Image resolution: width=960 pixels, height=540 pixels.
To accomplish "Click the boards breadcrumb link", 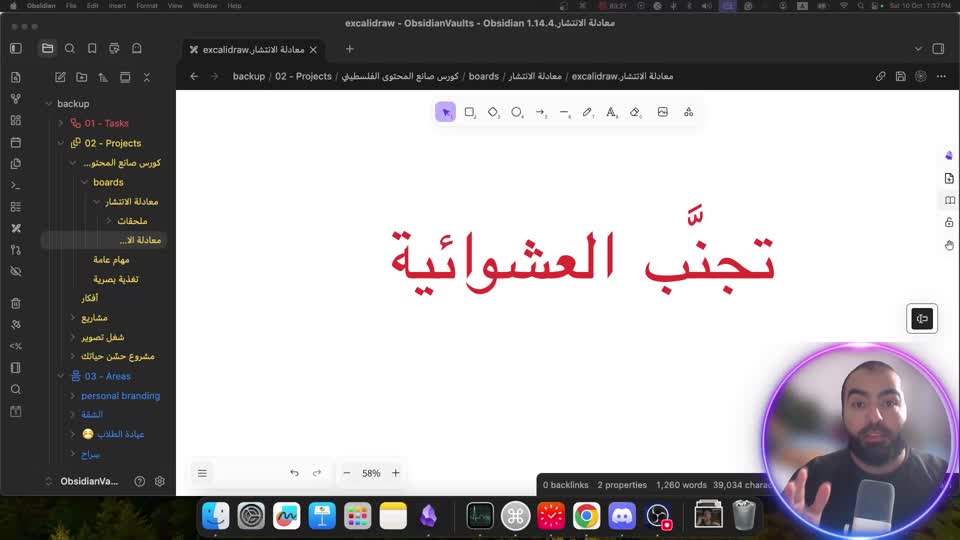I will coord(484,77).
